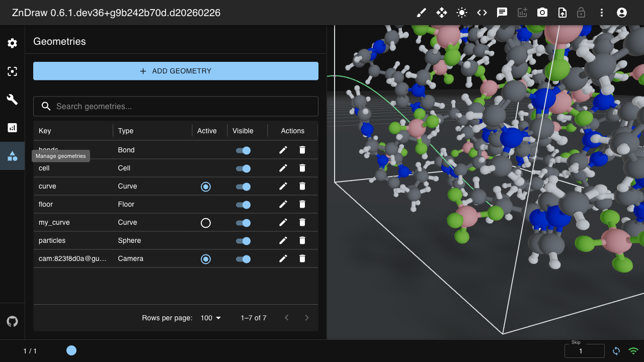Delete the cell geometry
The height and width of the screenshot is (362, 644).
click(302, 168)
